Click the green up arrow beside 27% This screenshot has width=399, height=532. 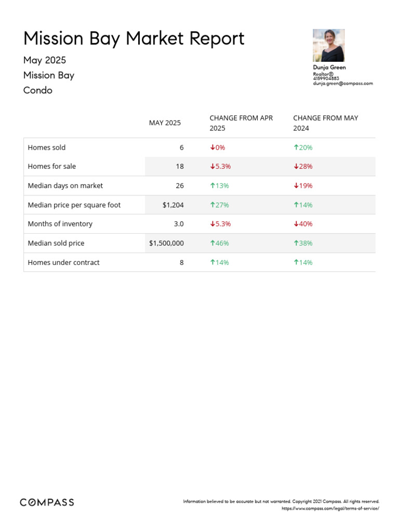[212, 205]
